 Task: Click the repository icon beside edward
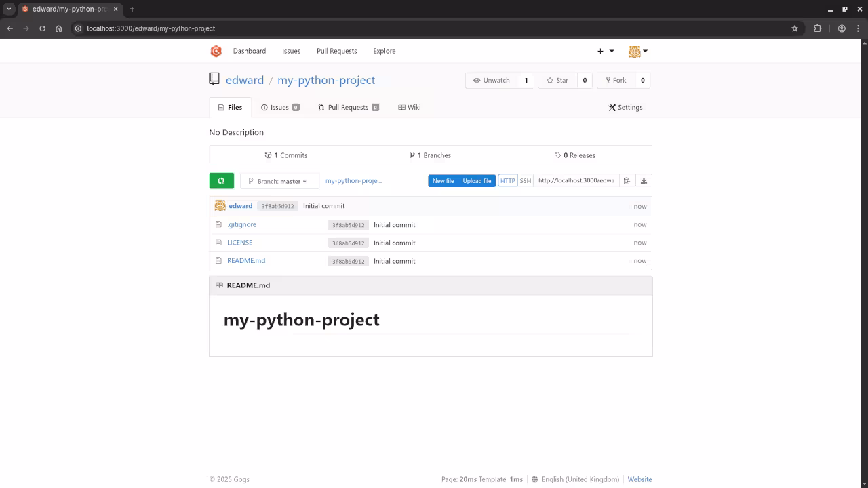pos(214,79)
